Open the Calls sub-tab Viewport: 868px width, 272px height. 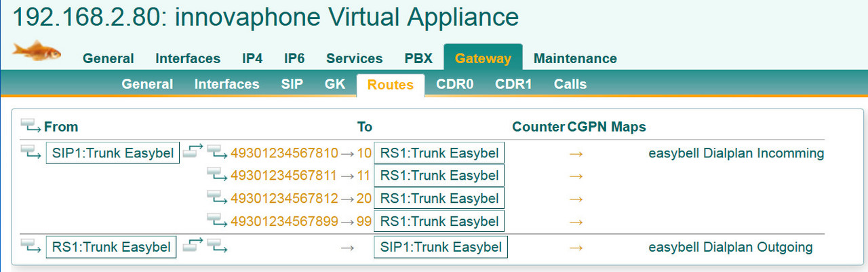click(570, 85)
